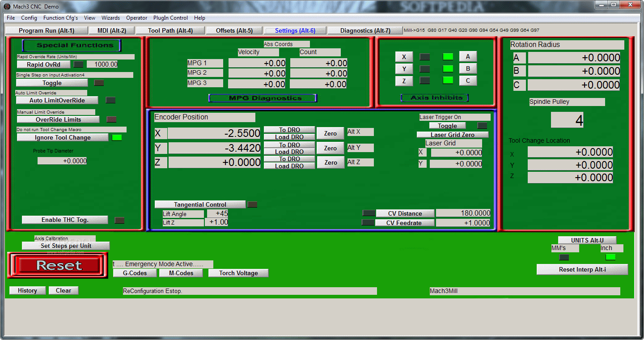Click the Auto LimitOverRide button

57,100
